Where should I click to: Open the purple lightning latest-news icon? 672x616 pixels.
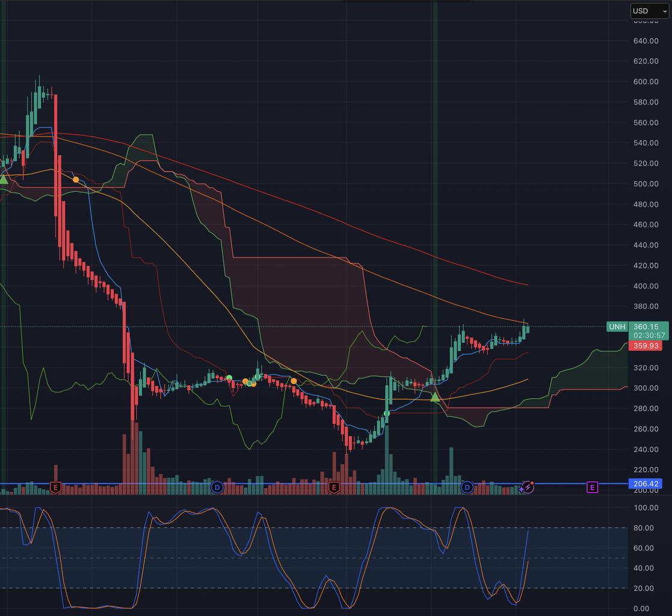(527, 487)
